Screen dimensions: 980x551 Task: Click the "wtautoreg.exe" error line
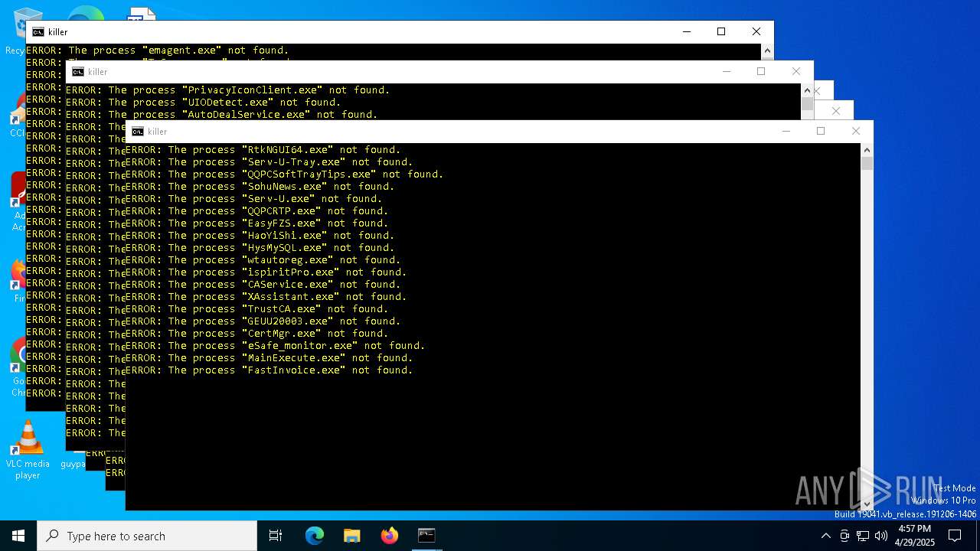263,260
